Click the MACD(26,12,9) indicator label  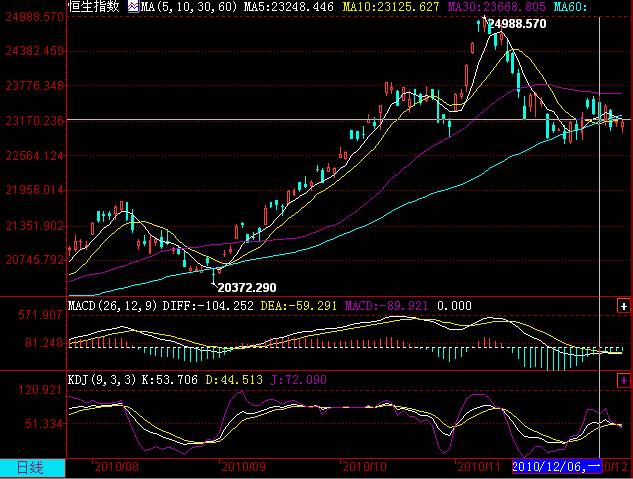click(x=112, y=306)
